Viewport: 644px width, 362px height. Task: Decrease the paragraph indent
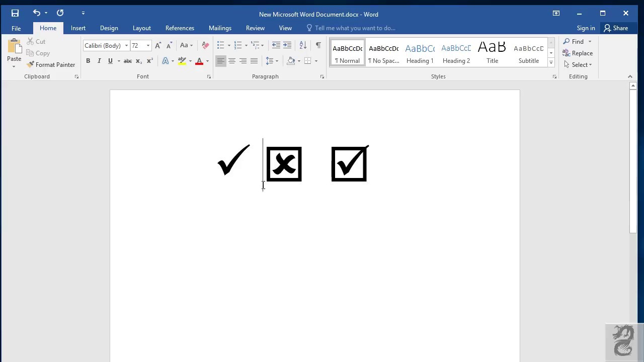[276, 45]
